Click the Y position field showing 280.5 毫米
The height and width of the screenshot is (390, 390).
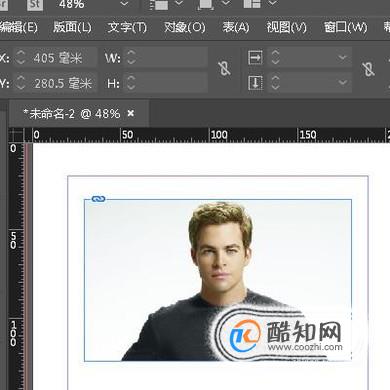[x=63, y=83]
